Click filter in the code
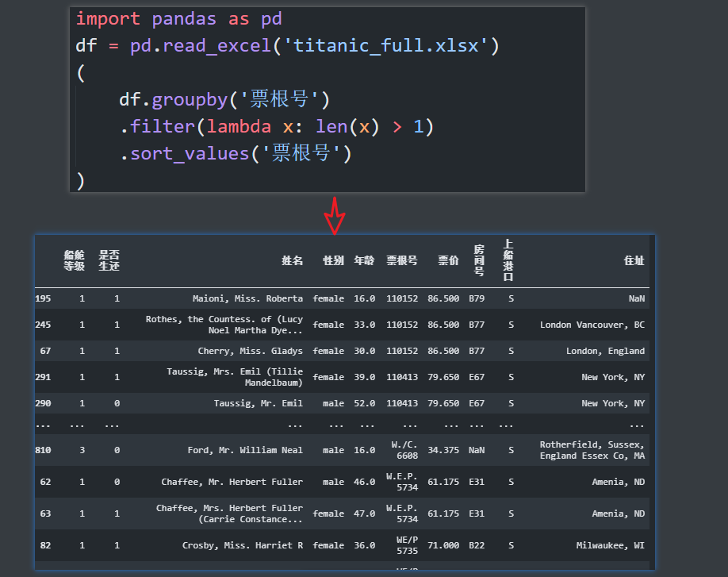728x577 pixels. pyautogui.click(x=162, y=127)
